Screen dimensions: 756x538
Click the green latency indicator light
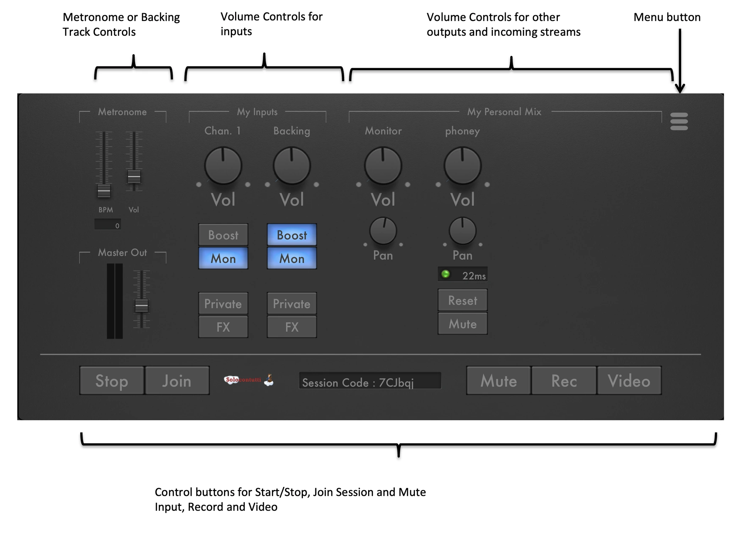click(x=445, y=274)
